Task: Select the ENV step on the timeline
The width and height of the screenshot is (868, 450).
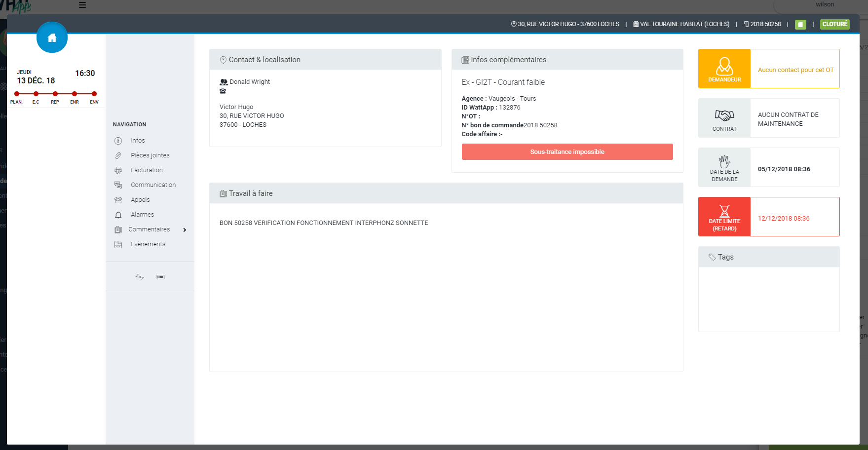Action: [94, 94]
